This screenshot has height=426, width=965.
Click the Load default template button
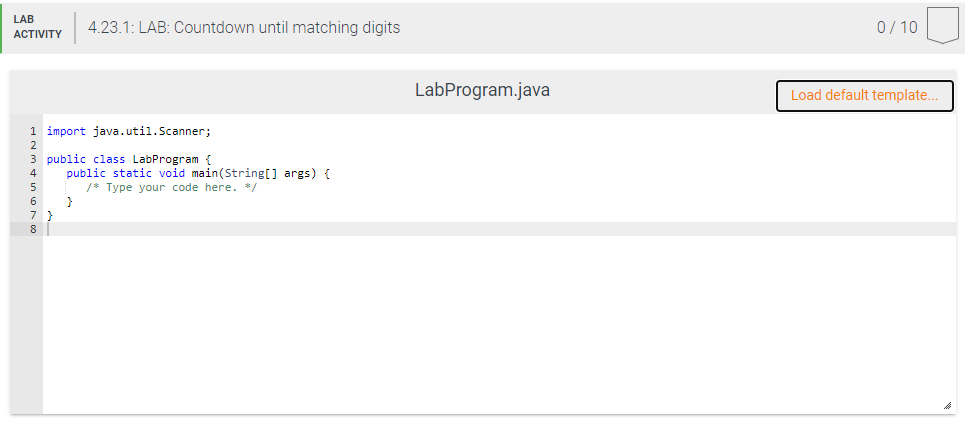click(x=865, y=96)
